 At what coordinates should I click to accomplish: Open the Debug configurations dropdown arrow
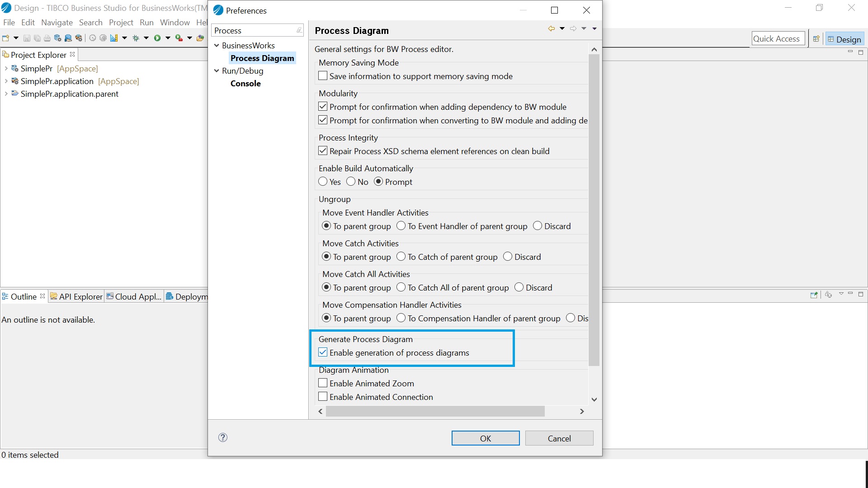pyautogui.click(x=146, y=38)
